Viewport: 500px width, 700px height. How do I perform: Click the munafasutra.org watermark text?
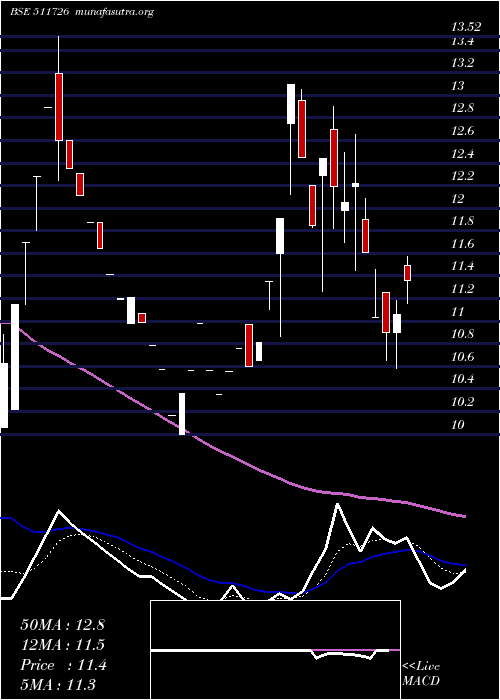[115, 12]
